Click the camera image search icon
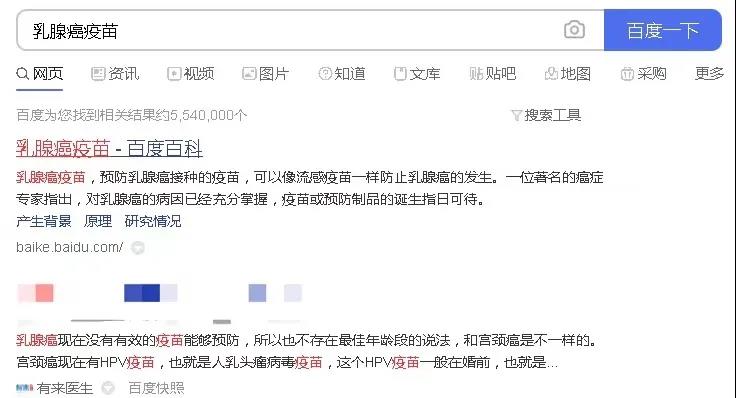Viewport: 736px width, 398px height. (x=574, y=30)
